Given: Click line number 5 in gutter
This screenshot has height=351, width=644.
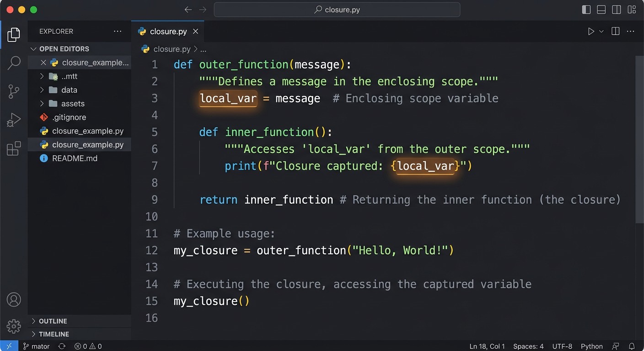Looking at the screenshot, I should point(155,132).
